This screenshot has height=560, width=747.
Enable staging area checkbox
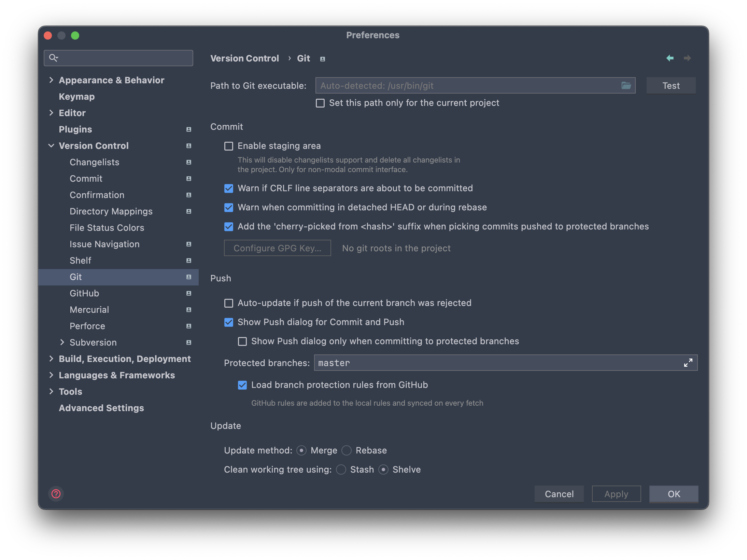pyautogui.click(x=229, y=146)
